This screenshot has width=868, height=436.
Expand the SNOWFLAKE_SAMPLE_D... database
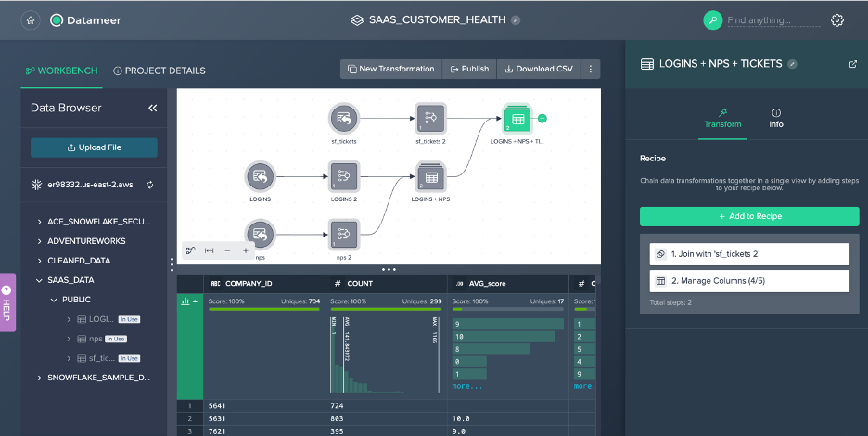tap(39, 378)
